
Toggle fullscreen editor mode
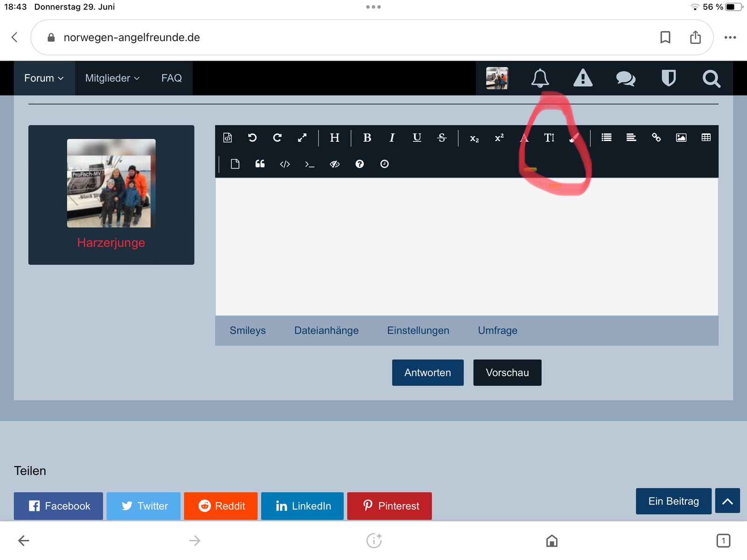[302, 138]
